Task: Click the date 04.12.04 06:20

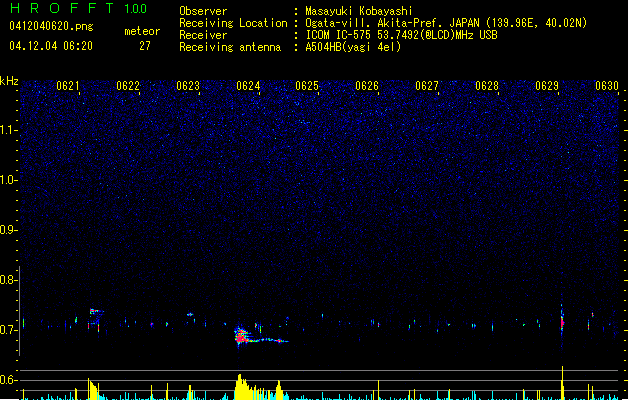Action: pyautogui.click(x=51, y=46)
